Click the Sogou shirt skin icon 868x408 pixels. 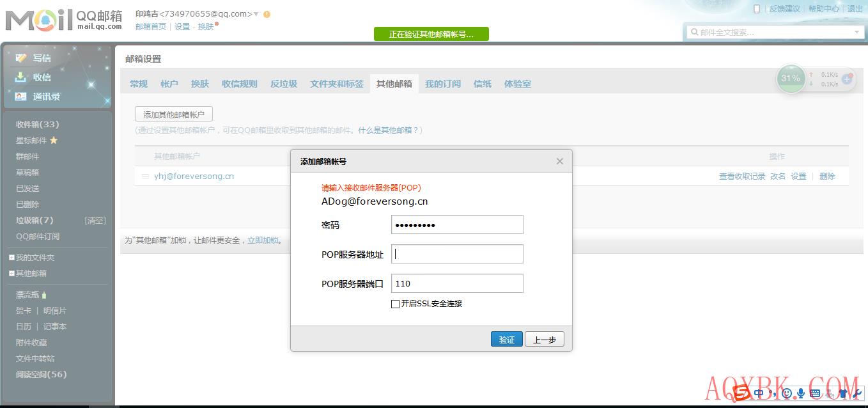click(843, 393)
